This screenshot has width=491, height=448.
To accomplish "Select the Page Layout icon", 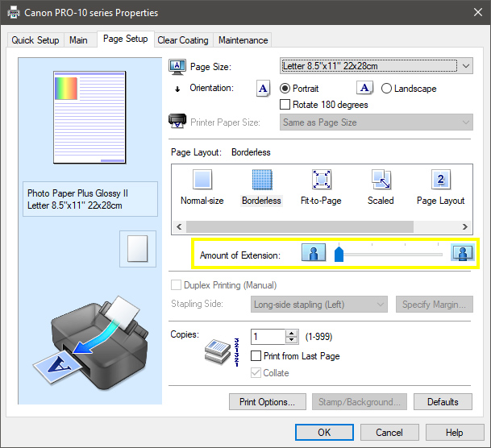I will (440, 180).
